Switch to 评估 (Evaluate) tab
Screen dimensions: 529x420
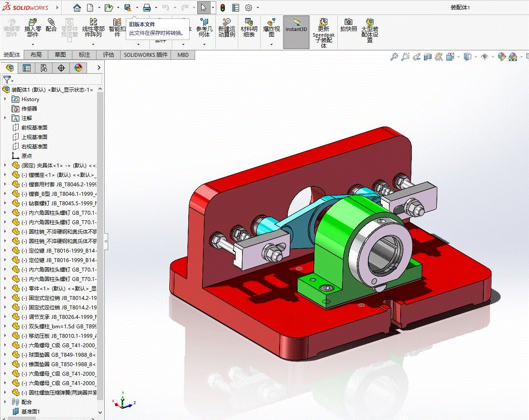point(109,55)
